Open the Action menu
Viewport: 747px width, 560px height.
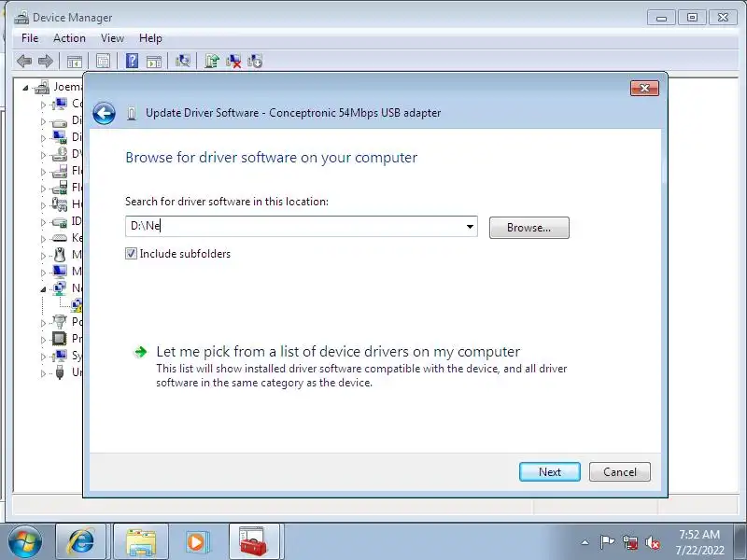point(69,38)
